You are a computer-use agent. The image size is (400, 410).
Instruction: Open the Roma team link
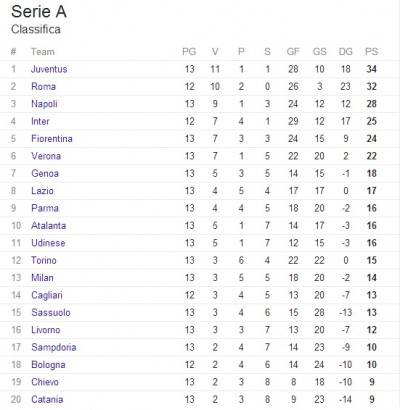pos(43,86)
